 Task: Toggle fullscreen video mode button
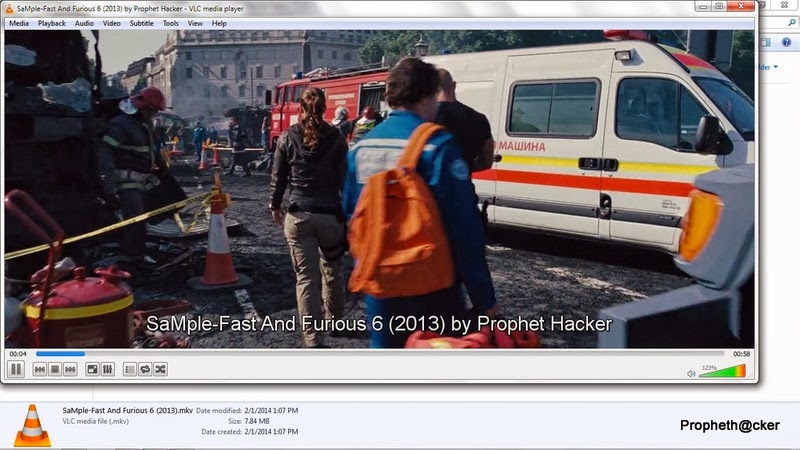click(x=92, y=369)
